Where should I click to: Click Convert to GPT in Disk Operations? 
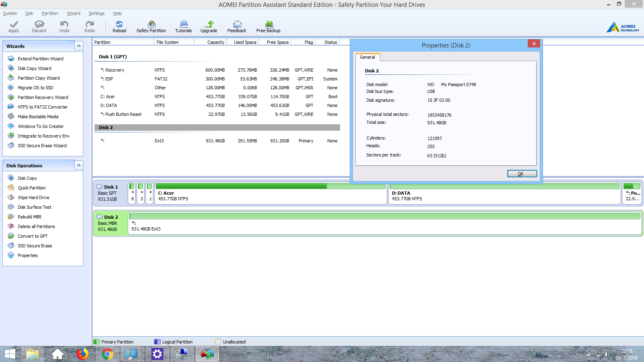[x=33, y=236]
